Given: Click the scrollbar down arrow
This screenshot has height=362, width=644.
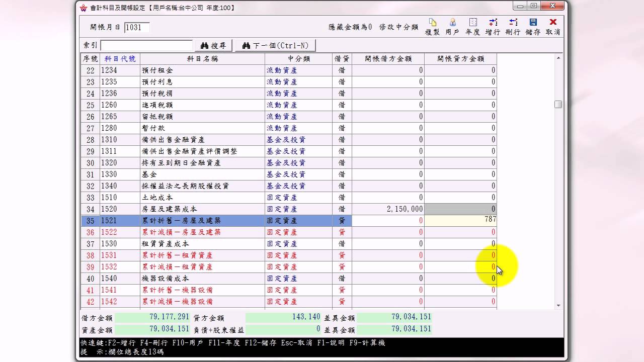Looking at the screenshot, I should (x=558, y=305).
